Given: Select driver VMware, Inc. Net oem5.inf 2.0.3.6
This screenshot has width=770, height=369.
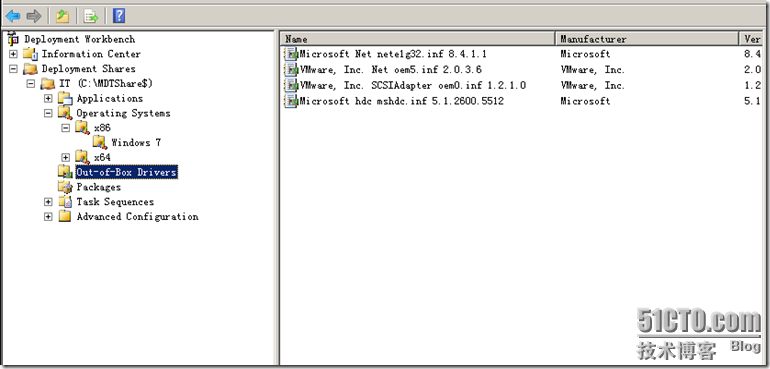Looking at the screenshot, I should [390, 69].
